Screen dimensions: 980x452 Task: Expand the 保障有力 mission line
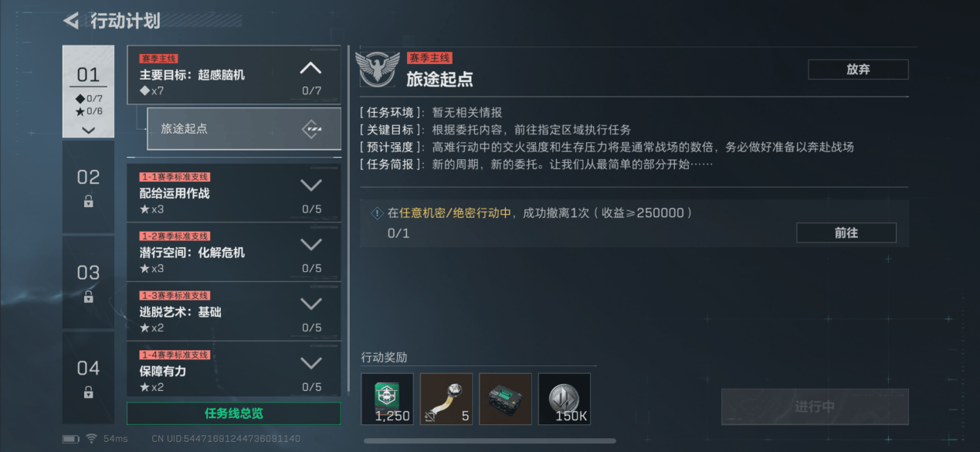(x=310, y=363)
